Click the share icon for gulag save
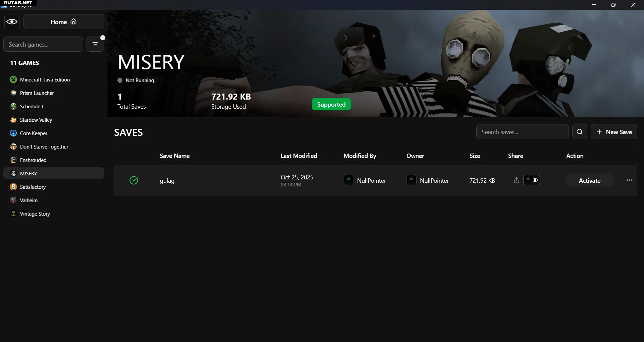This screenshot has width=644, height=342. pyautogui.click(x=516, y=180)
